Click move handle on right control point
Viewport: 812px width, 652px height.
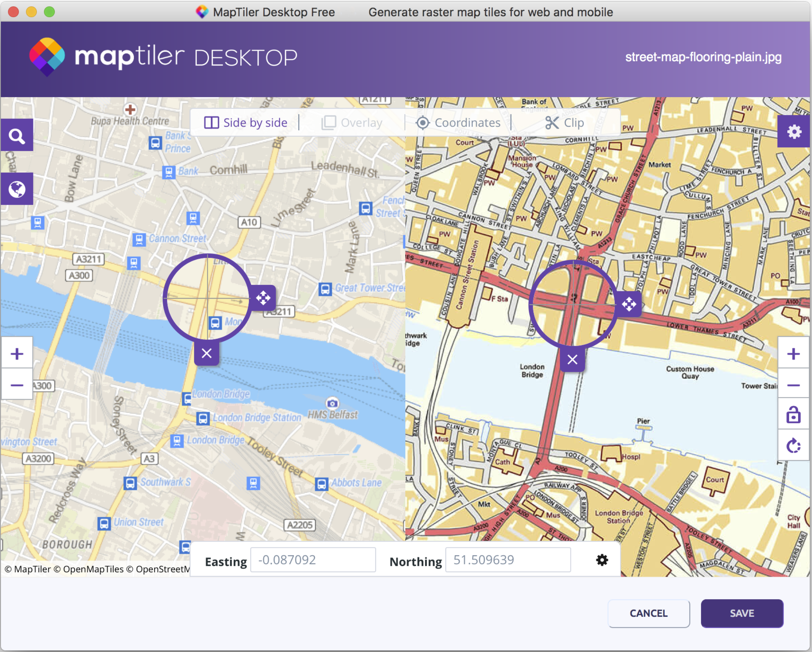click(x=629, y=304)
